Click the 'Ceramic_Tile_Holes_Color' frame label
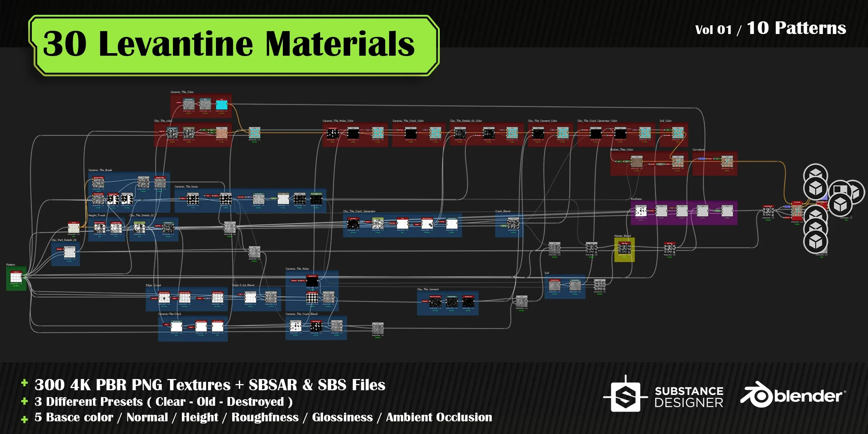868x434 pixels. pyautogui.click(x=338, y=121)
